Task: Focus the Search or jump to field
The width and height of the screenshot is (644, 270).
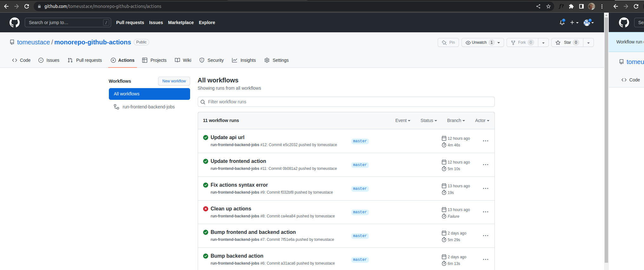Action: 68,22
